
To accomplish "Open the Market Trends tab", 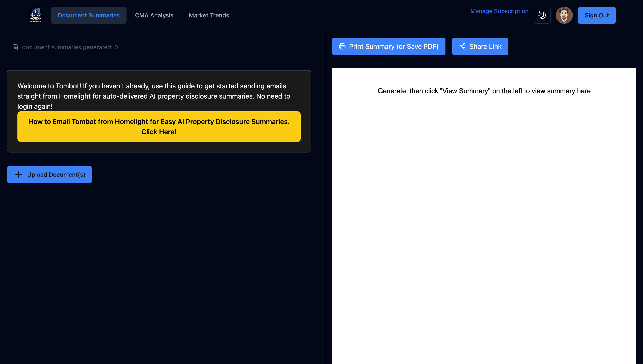I will (x=209, y=15).
